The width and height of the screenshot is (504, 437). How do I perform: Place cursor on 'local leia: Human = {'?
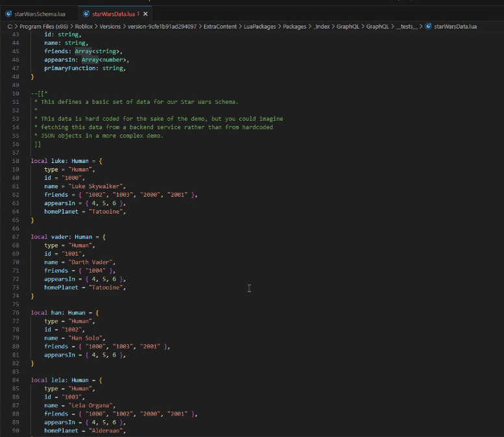[67, 380]
